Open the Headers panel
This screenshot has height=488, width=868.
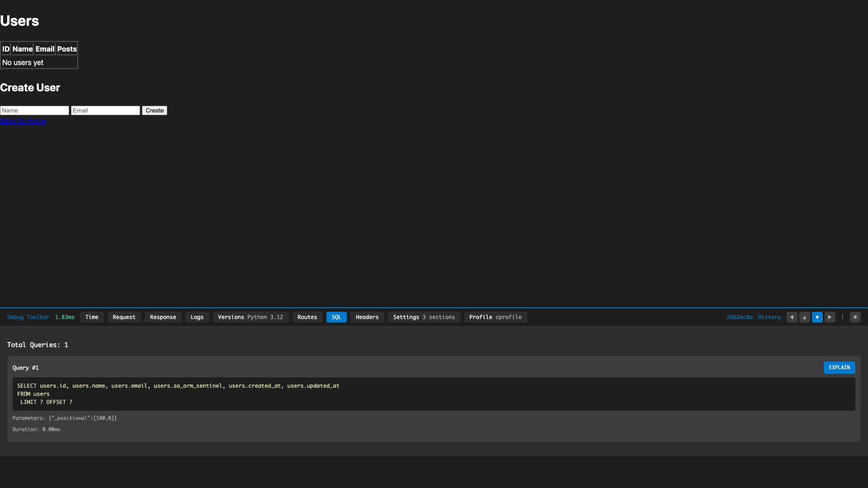[x=367, y=317]
